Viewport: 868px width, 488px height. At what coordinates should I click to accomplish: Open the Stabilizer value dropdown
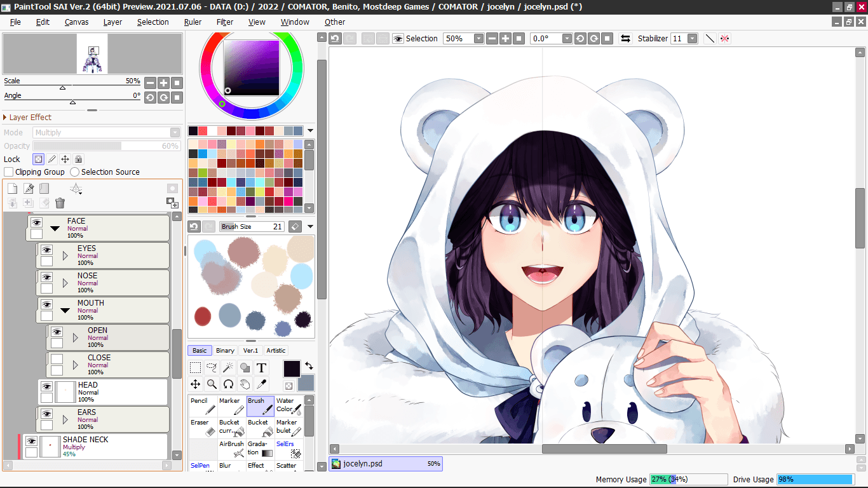[692, 39]
